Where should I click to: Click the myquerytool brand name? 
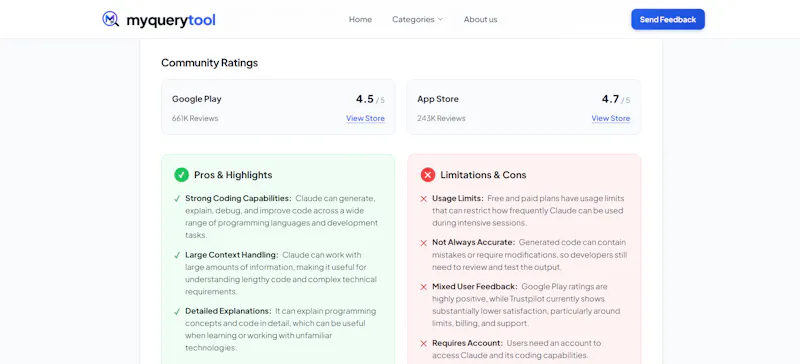171,20
